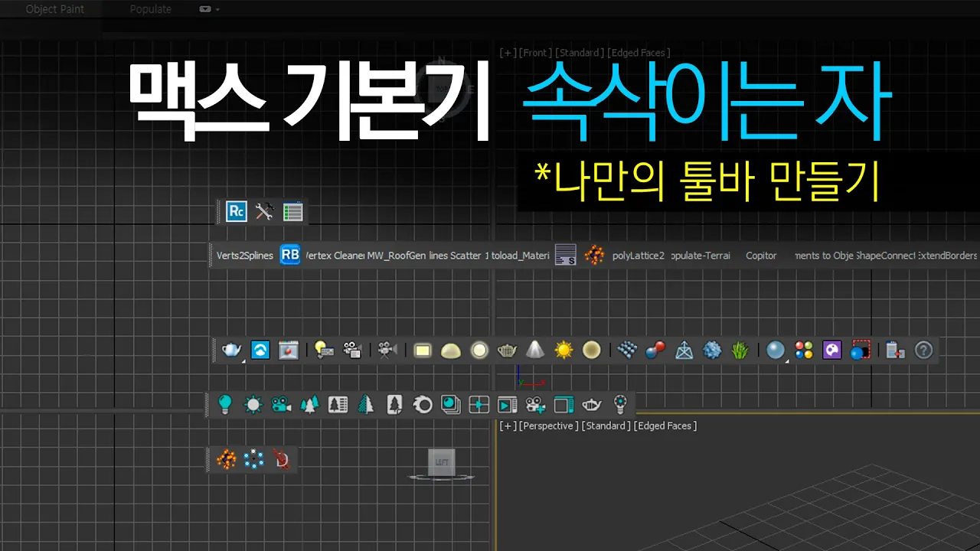The width and height of the screenshot is (980, 551).
Task: Click the ExtendBorders toolbar button
Action: pyautogui.click(x=947, y=256)
